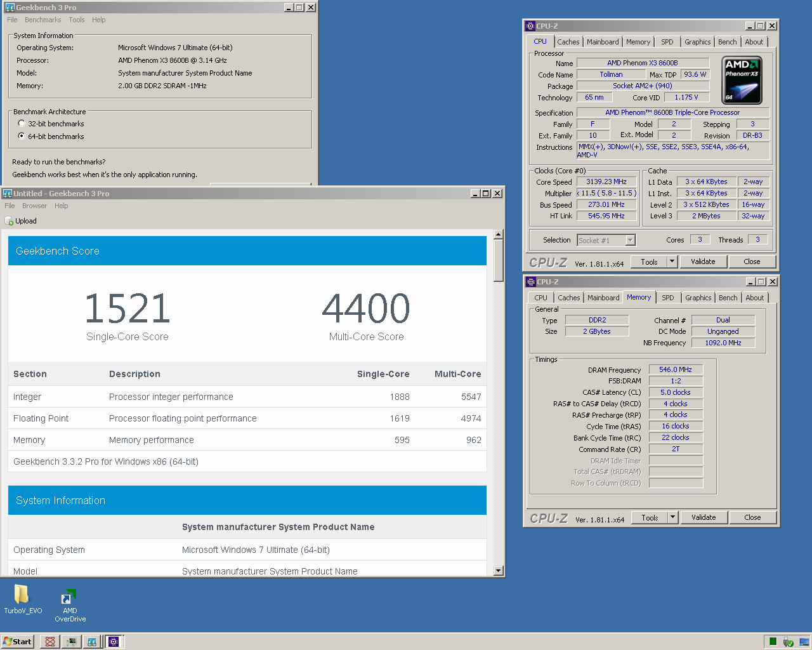Viewport: 812px width, 650px height.
Task: Select the 64-bit benchmarks radio button
Action: (x=22, y=136)
